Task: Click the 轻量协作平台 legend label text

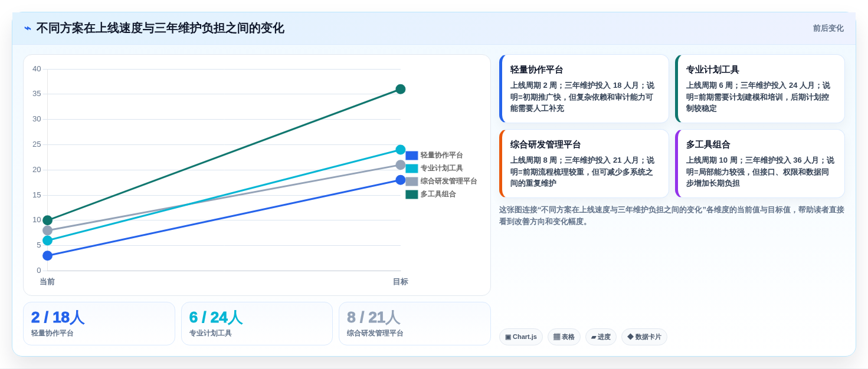Action: 441,156
